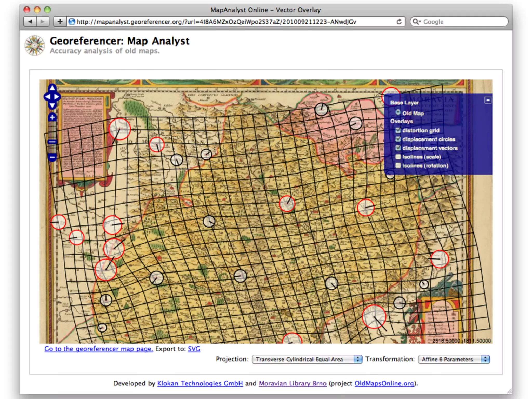
Task: Open the Transformation dropdown
Action: click(x=454, y=359)
